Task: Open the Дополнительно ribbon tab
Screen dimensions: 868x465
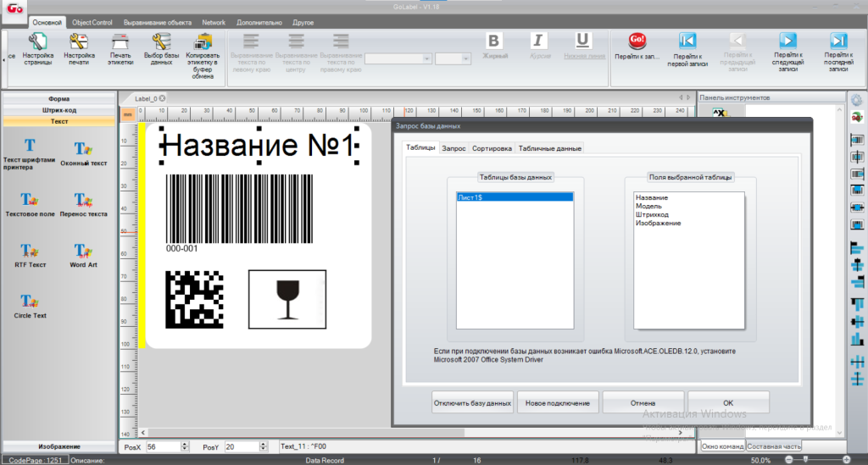Action: [259, 23]
